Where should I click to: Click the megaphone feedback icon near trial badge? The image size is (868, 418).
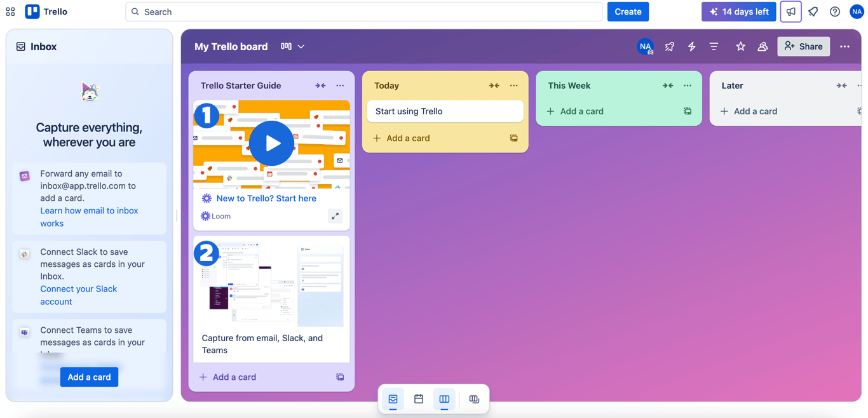790,11
